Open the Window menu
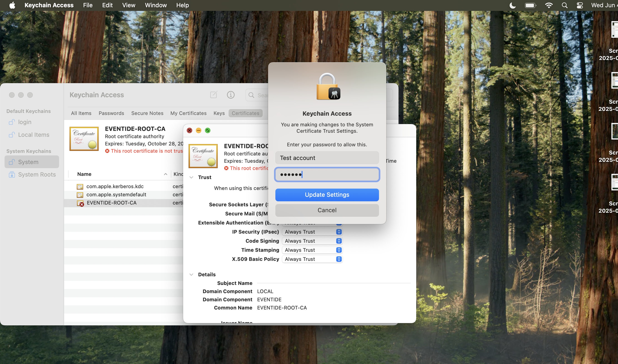 [156, 5]
